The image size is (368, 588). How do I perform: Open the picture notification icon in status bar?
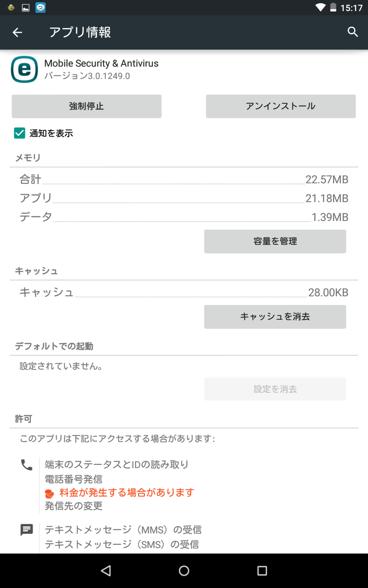pyautogui.click(x=26, y=8)
